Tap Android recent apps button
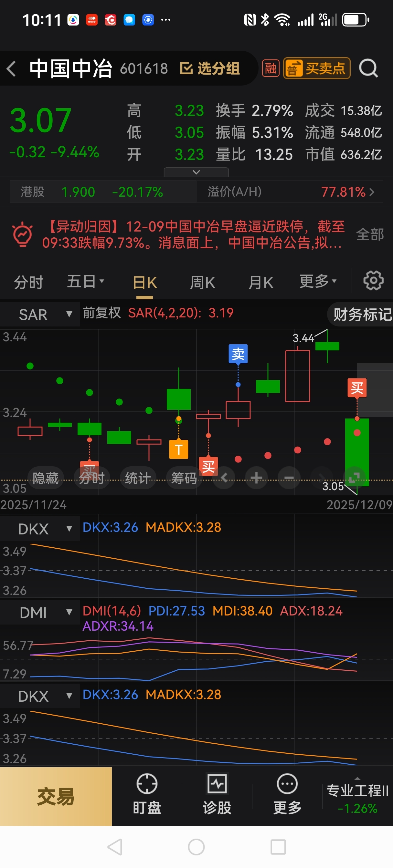 278,847
